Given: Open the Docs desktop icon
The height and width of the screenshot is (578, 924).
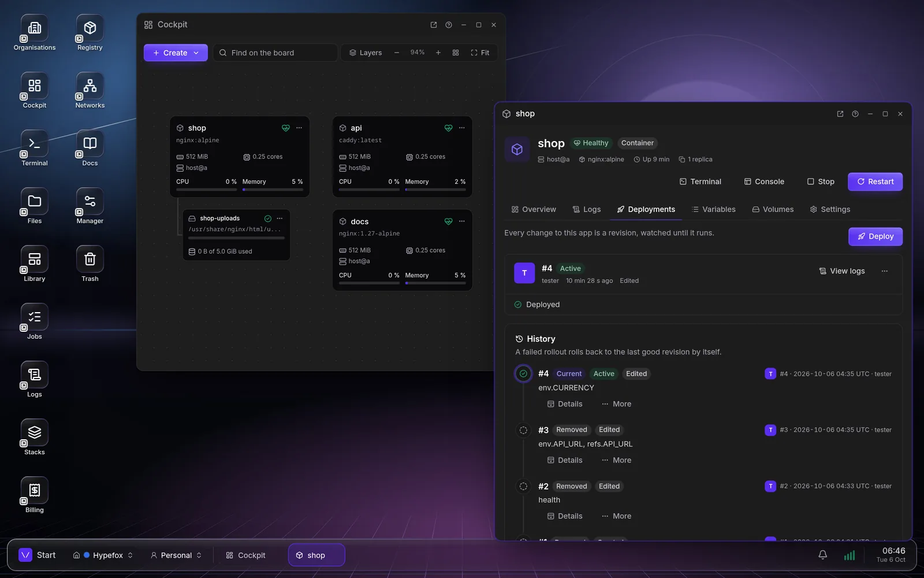Looking at the screenshot, I should click(90, 149).
